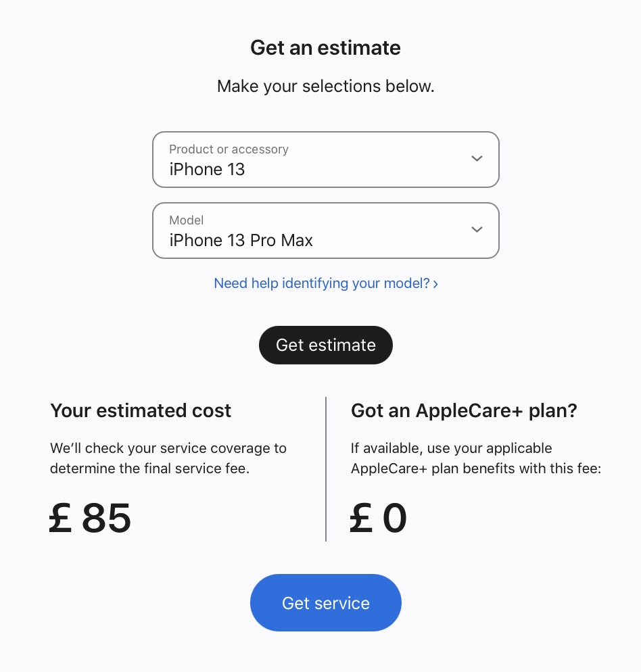Image resolution: width=641 pixels, height=672 pixels.
Task: Click the £ 85 estimated cost amount
Action: (x=91, y=519)
